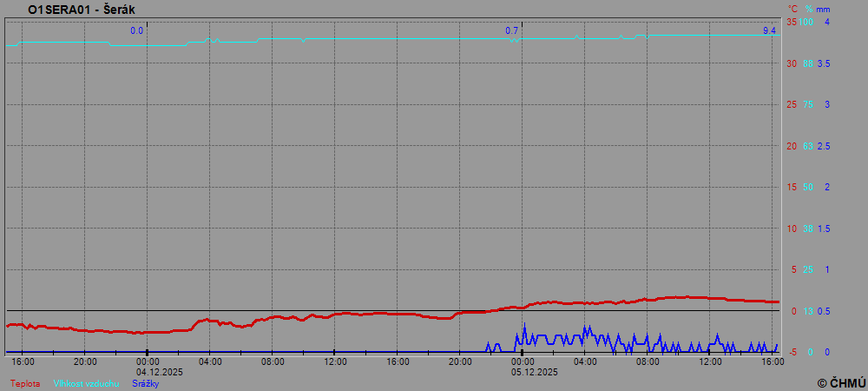Click the °C unit header
This screenshot has width=868, height=391.
pos(792,9)
